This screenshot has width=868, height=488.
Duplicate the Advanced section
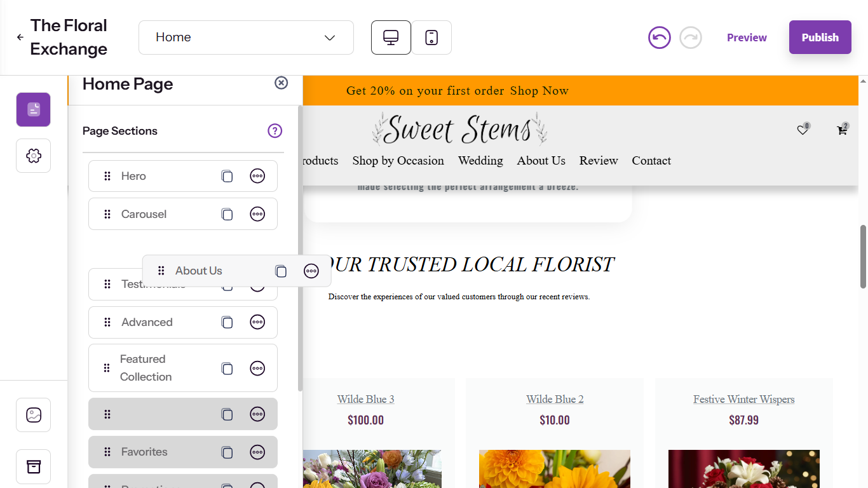point(227,322)
